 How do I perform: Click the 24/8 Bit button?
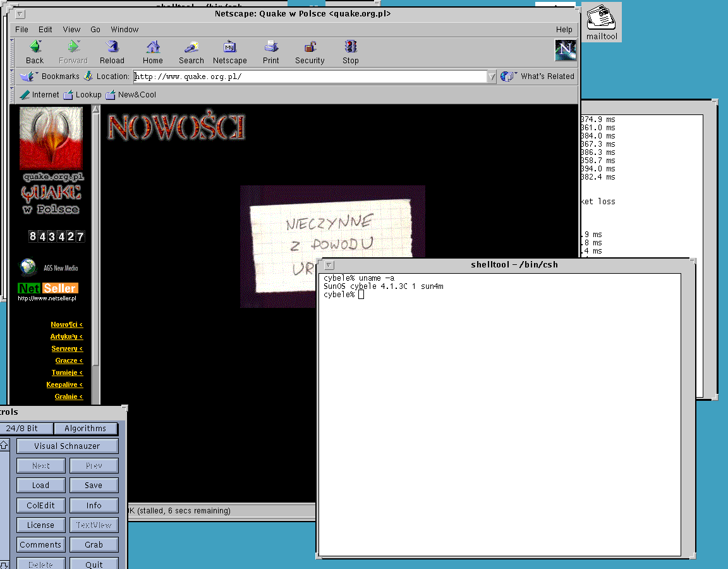(x=25, y=428)
